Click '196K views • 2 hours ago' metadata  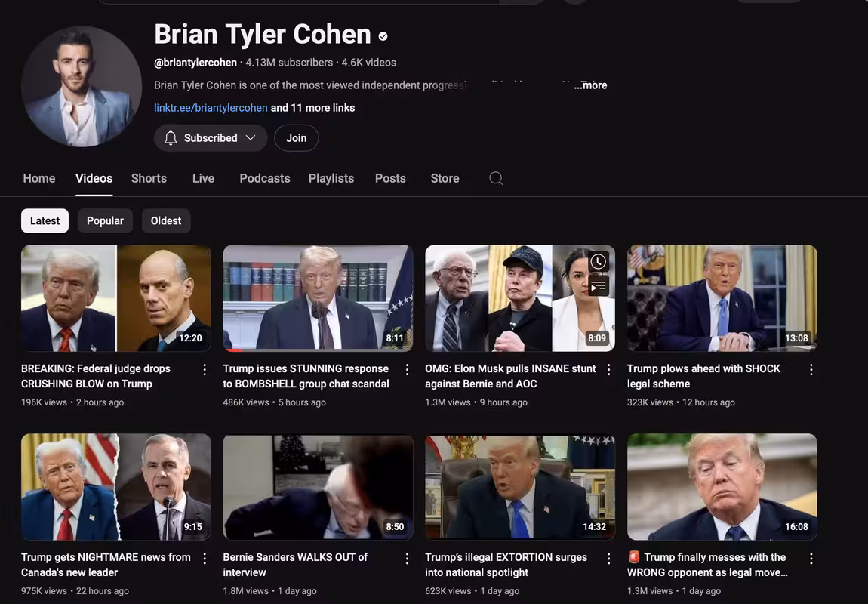(x=72, y=402)
